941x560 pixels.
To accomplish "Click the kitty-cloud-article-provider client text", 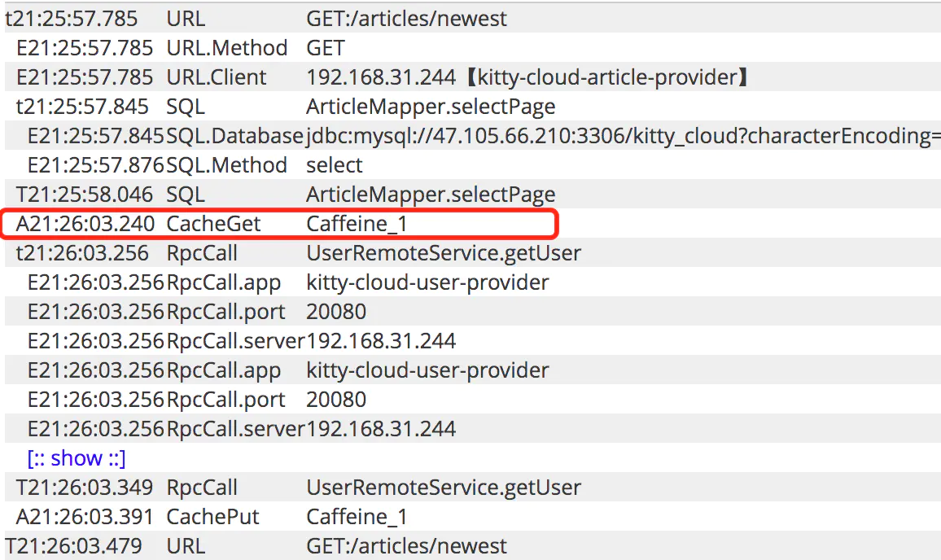I will 607,77.
